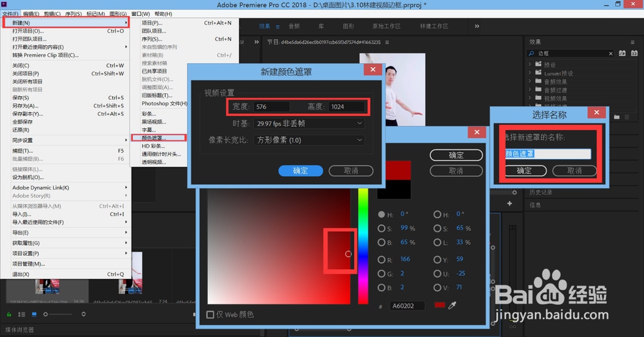Screen dimensions: 644x337
Task: Switch project panel to list view
Action: (22, 314)
